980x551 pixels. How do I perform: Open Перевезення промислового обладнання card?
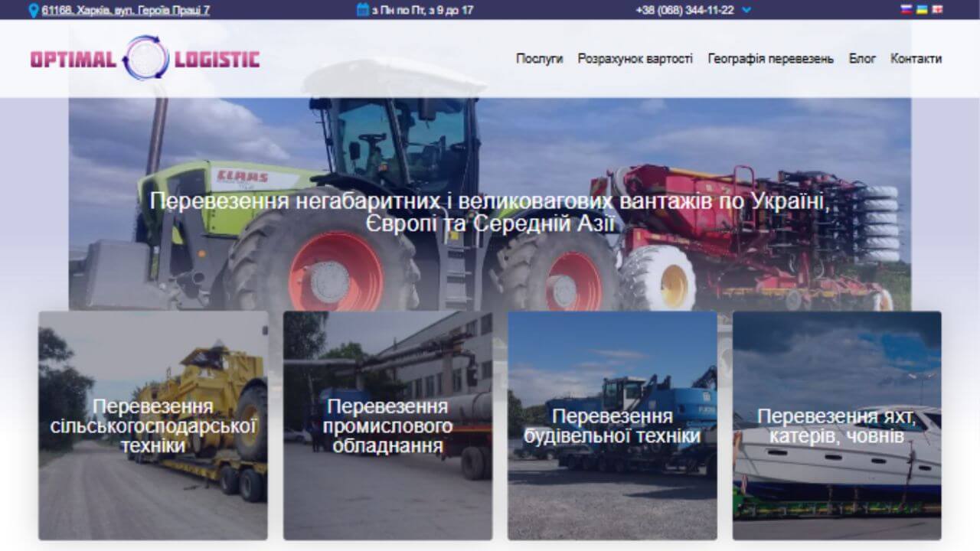[x=387, y=425]
